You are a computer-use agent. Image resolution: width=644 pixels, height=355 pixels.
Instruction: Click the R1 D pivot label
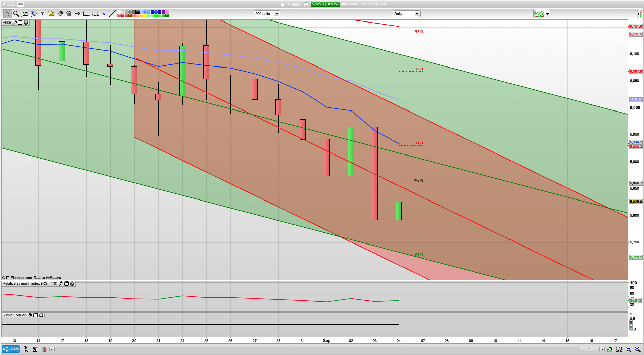point(418,143)
